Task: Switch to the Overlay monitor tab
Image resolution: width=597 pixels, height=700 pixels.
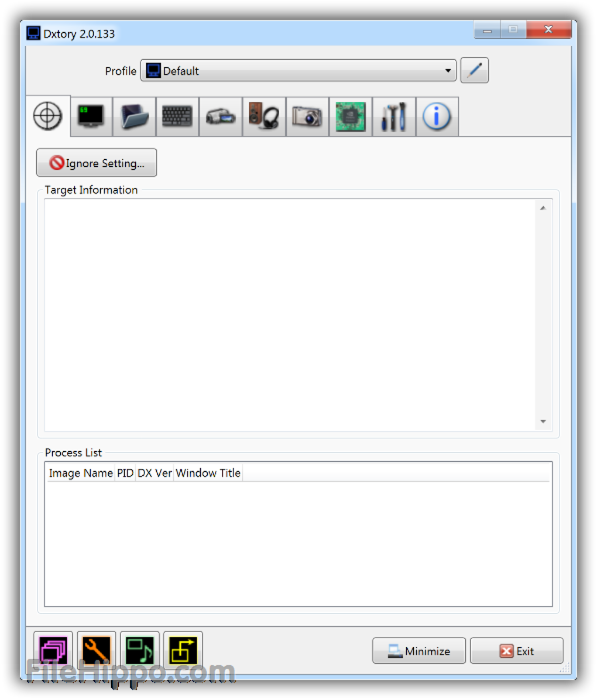Action: (91, 116)
